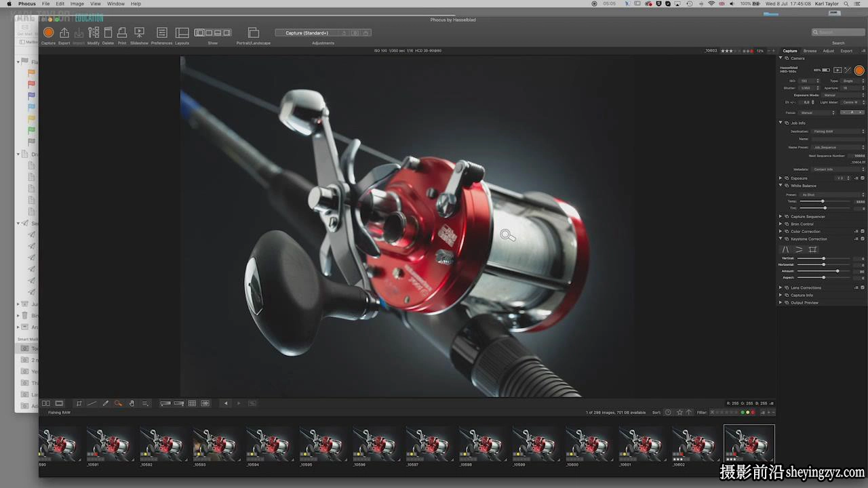The width and height of the screenshot is (868, 488).
Task: Switch to the Export tab
Action: point(846,51)
